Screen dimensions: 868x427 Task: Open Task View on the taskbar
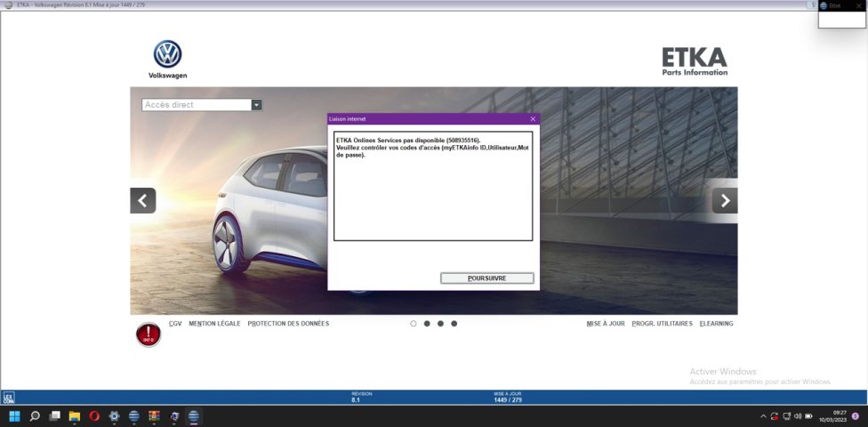pyautogui.click(x=54, y=416)
